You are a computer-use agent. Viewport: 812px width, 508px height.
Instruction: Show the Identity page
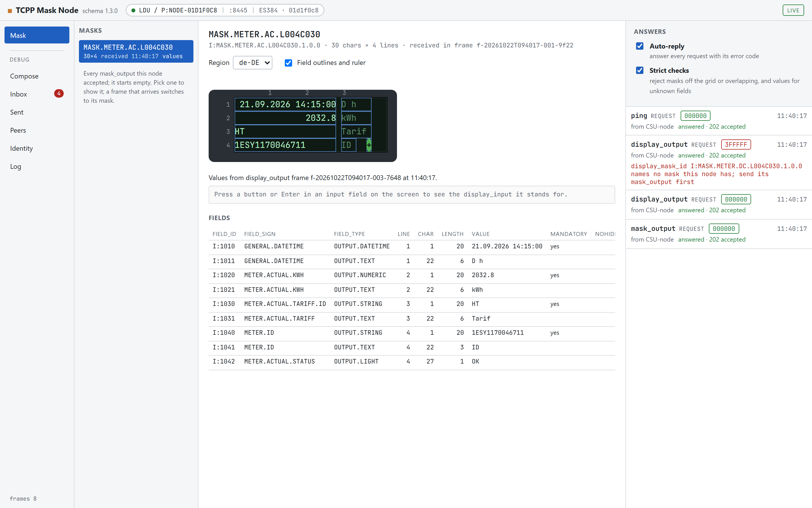[37, 148]
